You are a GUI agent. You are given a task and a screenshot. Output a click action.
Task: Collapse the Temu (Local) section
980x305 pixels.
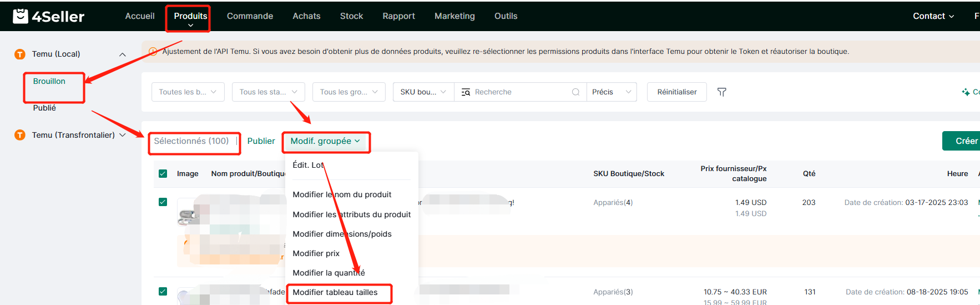(x=123, y=54)
